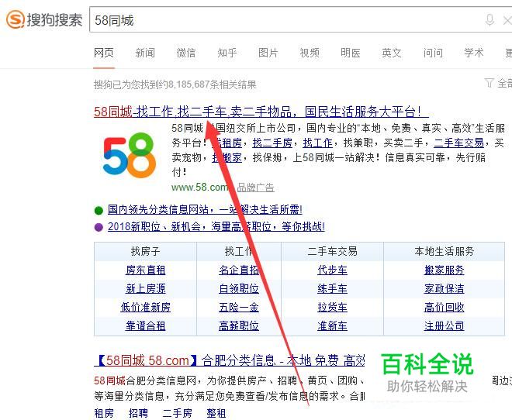512x420 pixels.
Task: Switch to the 明医 tab
Action: (351, 53)
